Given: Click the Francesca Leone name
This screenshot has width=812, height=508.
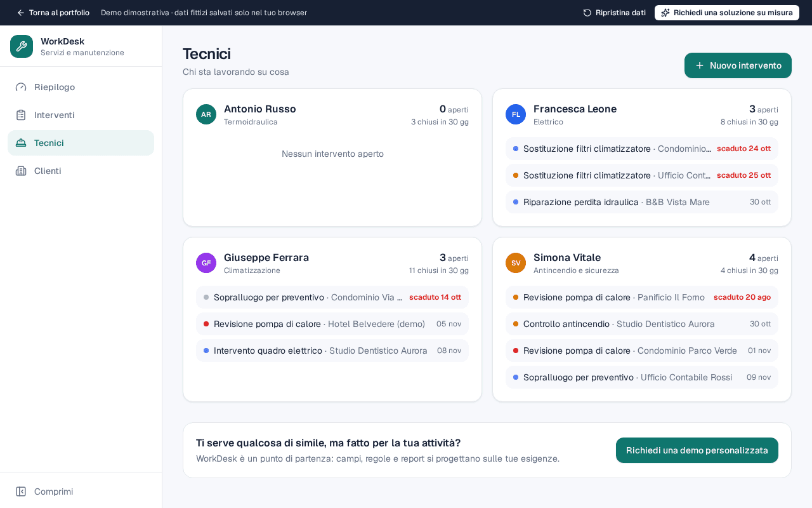Looking at the screenshot, I should 575,109.
